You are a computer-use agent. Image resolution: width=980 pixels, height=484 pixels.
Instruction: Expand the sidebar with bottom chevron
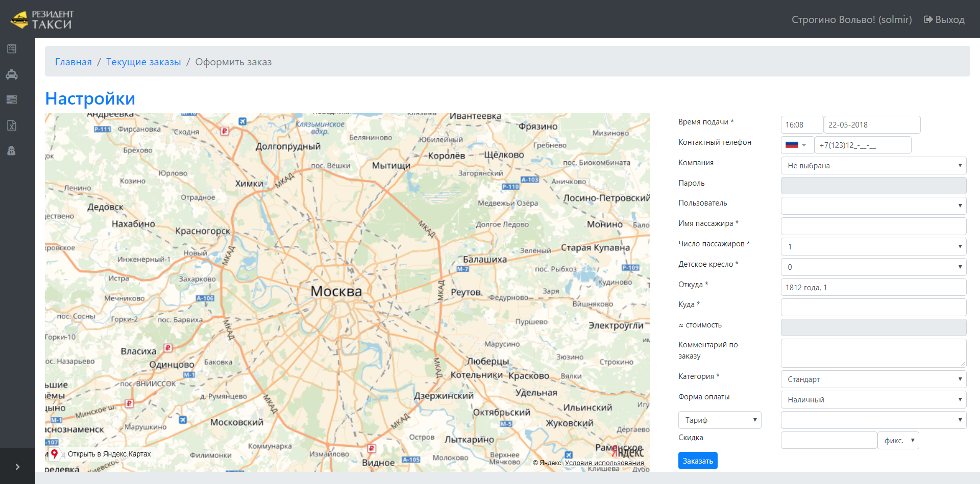17,467
